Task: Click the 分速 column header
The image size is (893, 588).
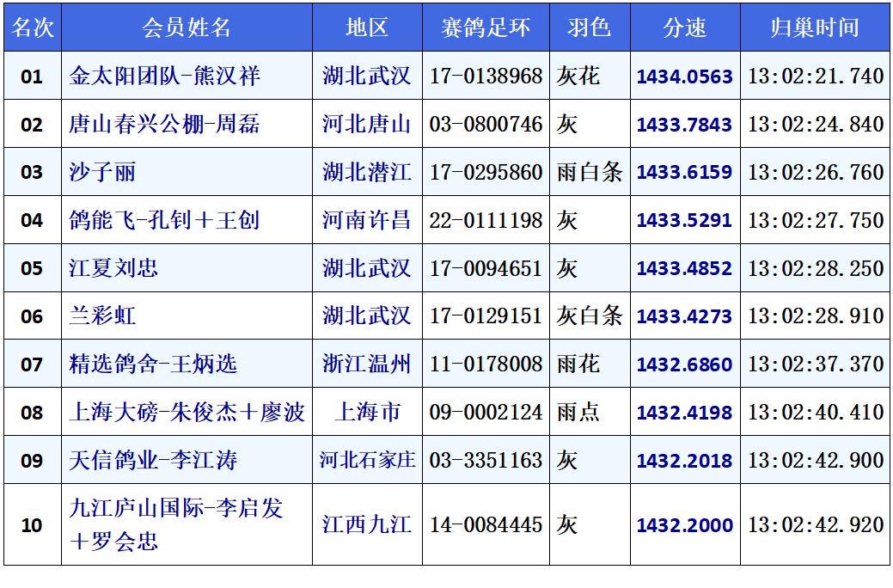Action: click(x=684, y=28)
